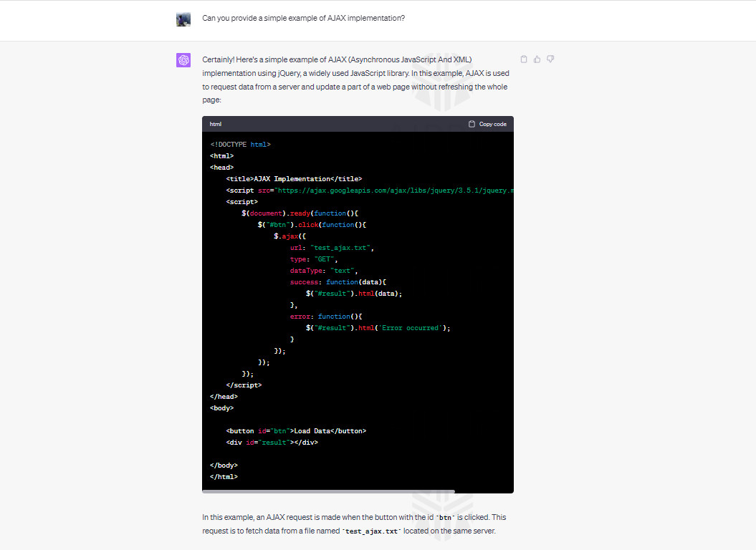Copy the response using the clipboard icon
756x550 pixels.
click(524, 59)
